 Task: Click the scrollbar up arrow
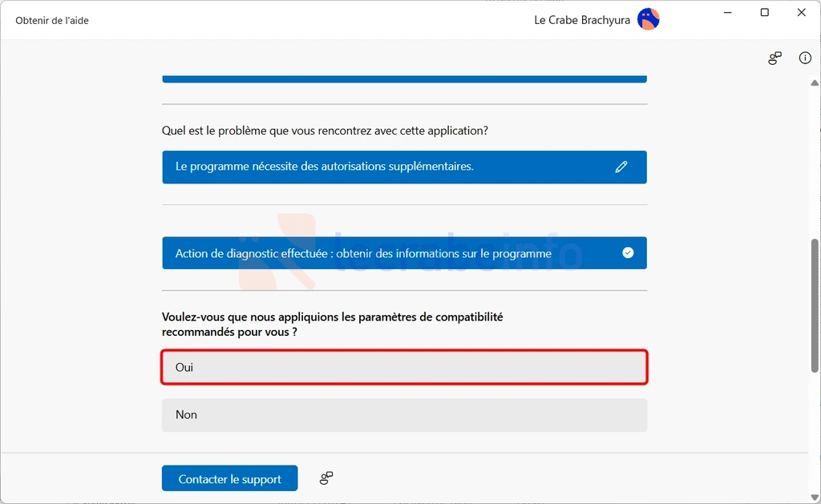click(x=815, y=83)
